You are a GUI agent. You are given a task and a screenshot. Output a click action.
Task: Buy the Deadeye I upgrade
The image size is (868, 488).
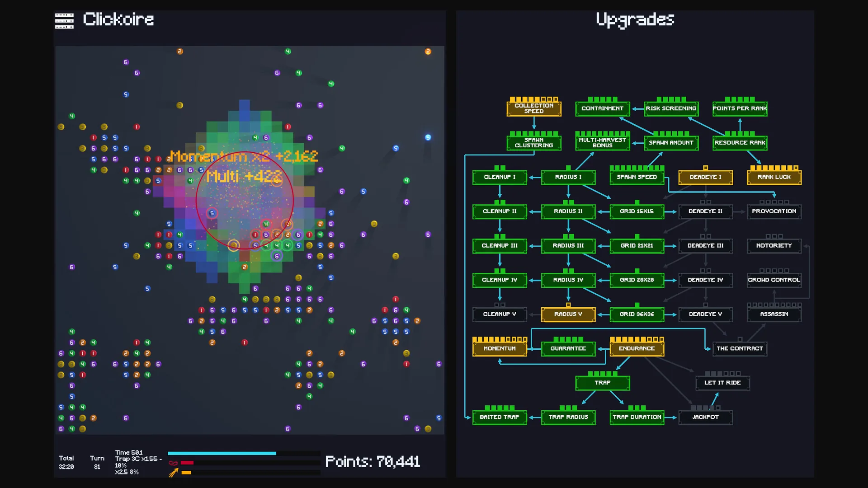pyautogui.click(x=705, y=177)
